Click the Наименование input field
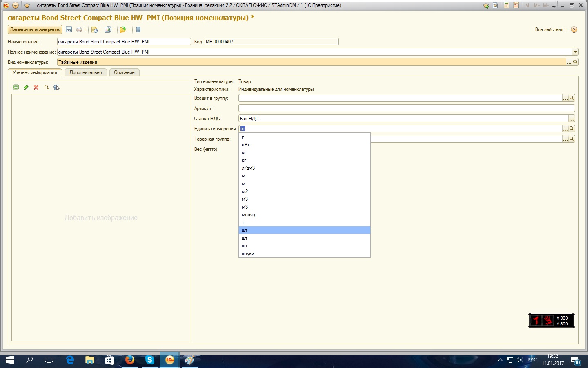 coord(124,42)
